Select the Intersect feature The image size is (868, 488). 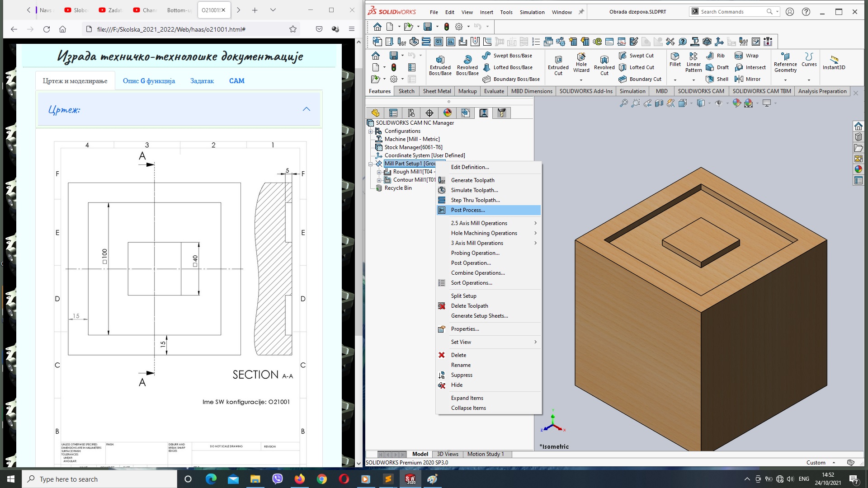click(x=750, y=67)
